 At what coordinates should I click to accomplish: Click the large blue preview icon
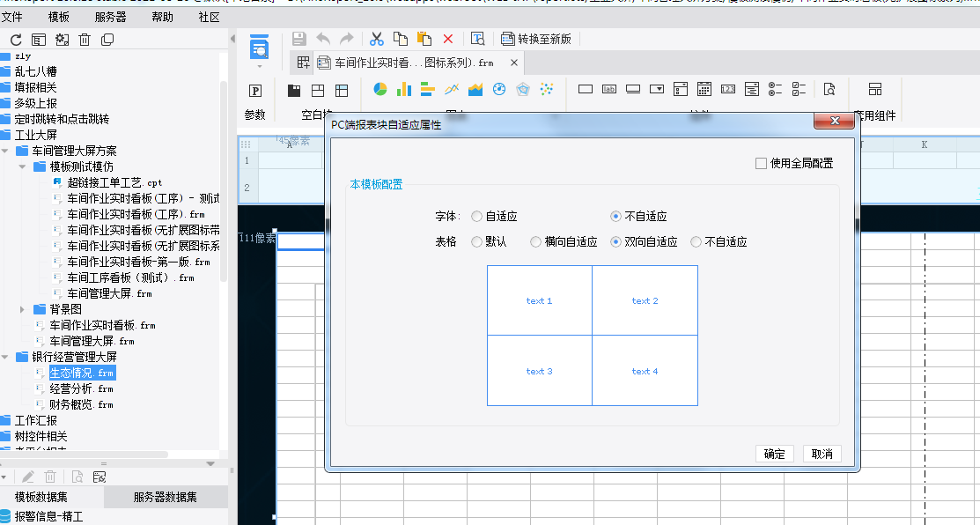[x=260, y=48]
